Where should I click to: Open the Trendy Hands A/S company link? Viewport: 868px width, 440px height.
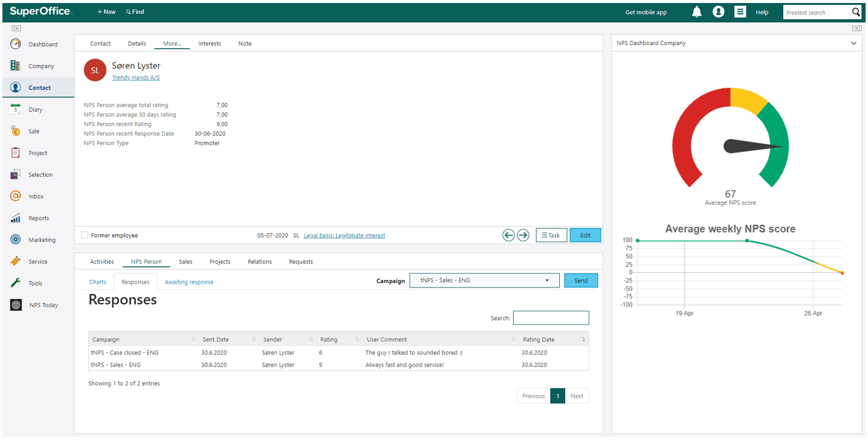coord(136,78)
